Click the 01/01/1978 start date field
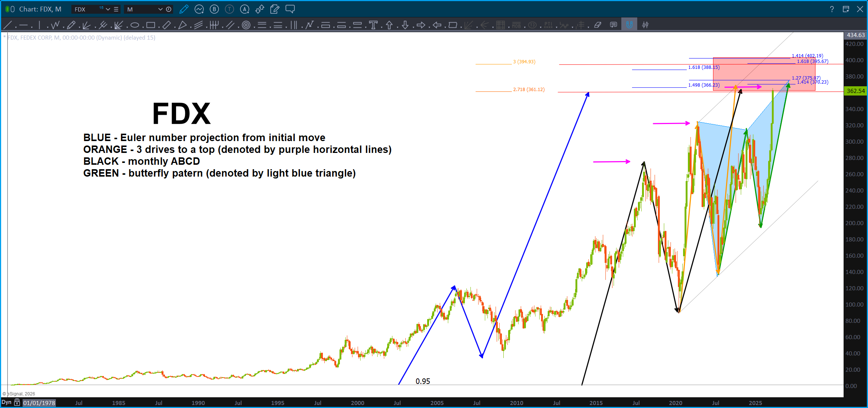868x408 pixels. (39, 403)
